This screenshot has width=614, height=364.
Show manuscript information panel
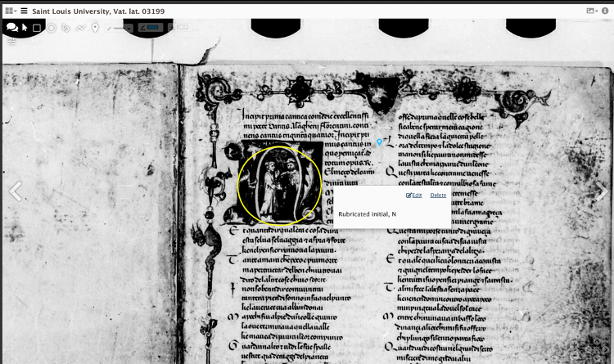coord(605,11)
